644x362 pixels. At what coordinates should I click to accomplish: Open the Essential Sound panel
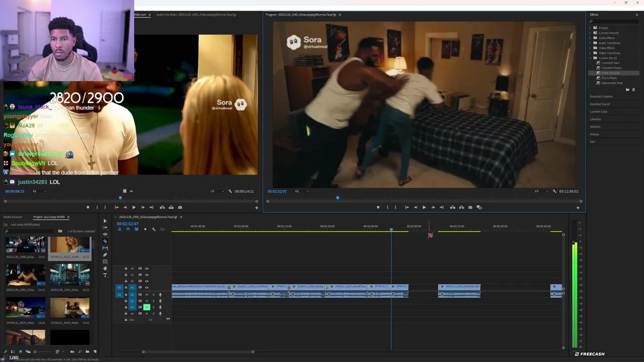pyautogui.click(x=600, y=104)
